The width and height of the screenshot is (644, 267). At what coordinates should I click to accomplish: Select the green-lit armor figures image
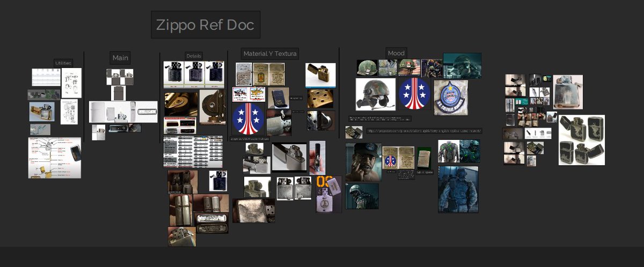459,151
